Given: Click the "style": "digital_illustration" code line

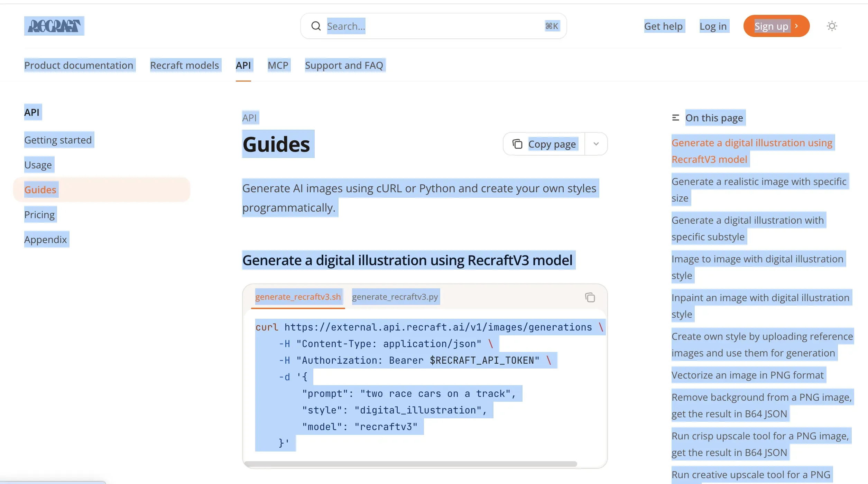Looking at the screenshot, I should point(394,410).
